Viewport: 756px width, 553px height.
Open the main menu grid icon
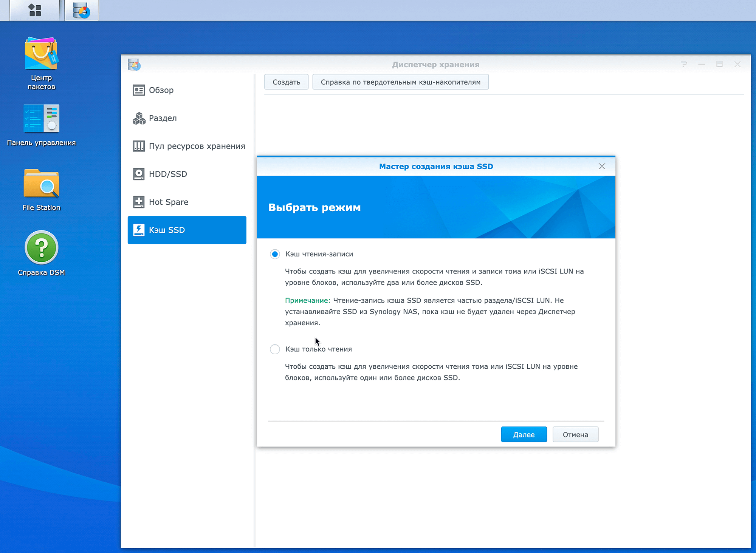tap(35, 10)
